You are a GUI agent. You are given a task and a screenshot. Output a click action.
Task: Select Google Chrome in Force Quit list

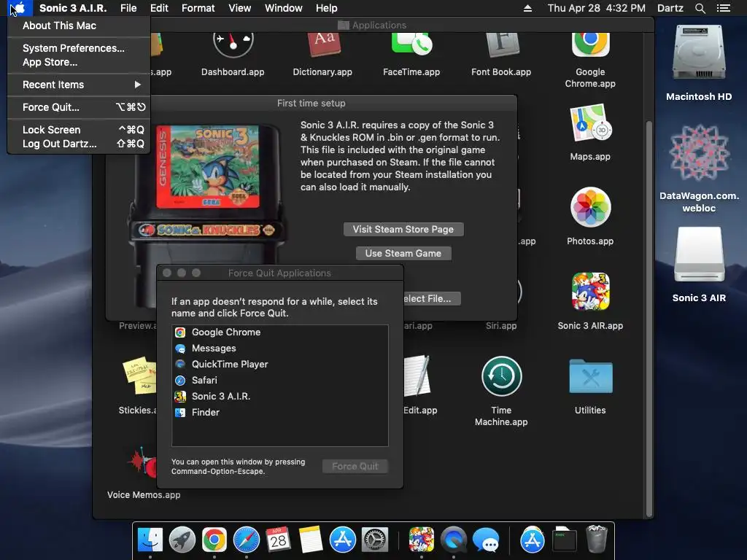(279, 332)
